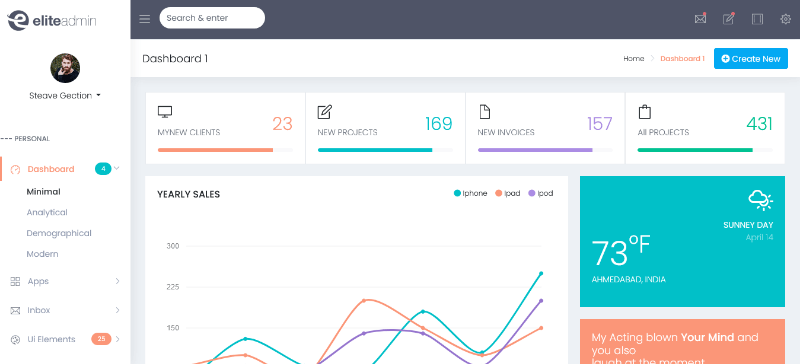
Task: Click the 157 new invoices count
Action: point(599,124)
